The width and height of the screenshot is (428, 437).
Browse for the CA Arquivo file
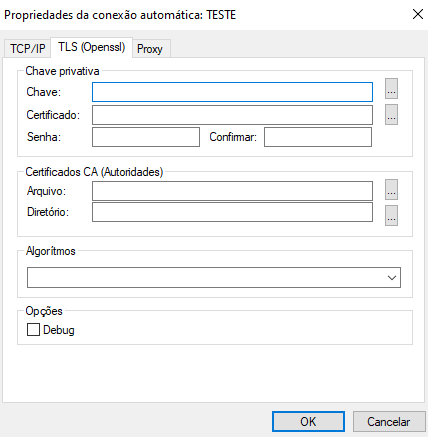pyautogui.click(x=391, y=190)
